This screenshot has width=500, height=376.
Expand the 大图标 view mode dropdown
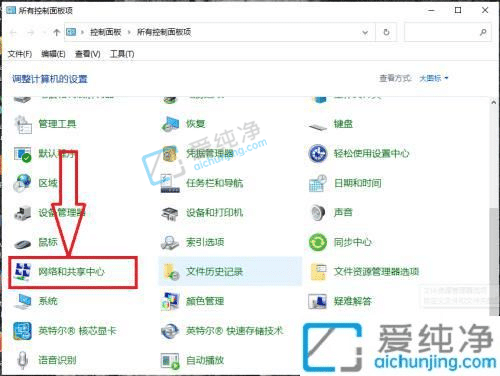click(x=434, y=78)
